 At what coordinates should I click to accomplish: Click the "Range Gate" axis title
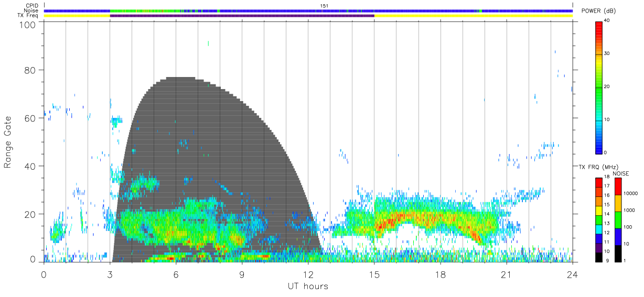click(8, 142)
